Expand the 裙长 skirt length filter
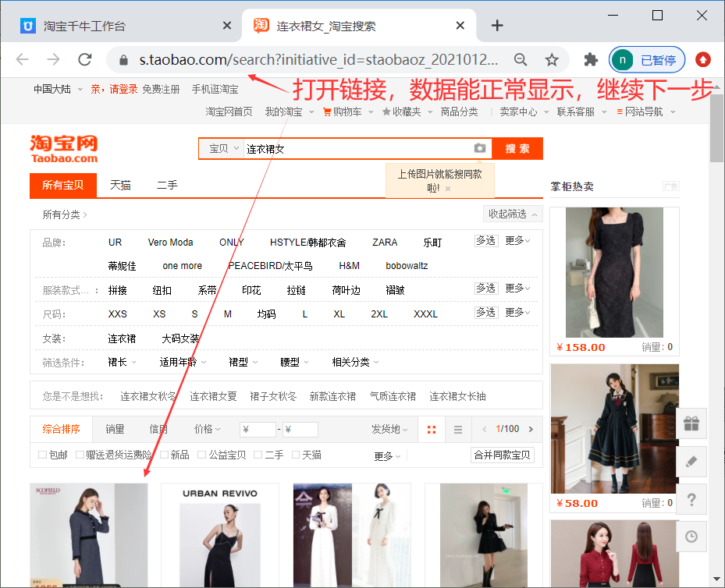 [122, 362]
